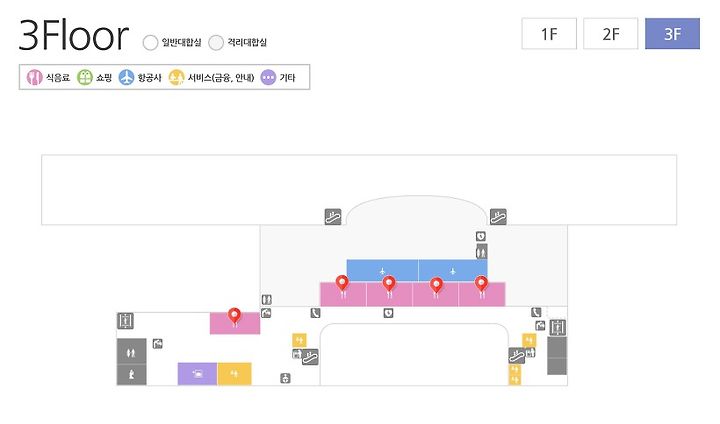Screen dimensions: 720x424
Task: Click the escalator icon right of the arched area
Action: pos(498,216)
